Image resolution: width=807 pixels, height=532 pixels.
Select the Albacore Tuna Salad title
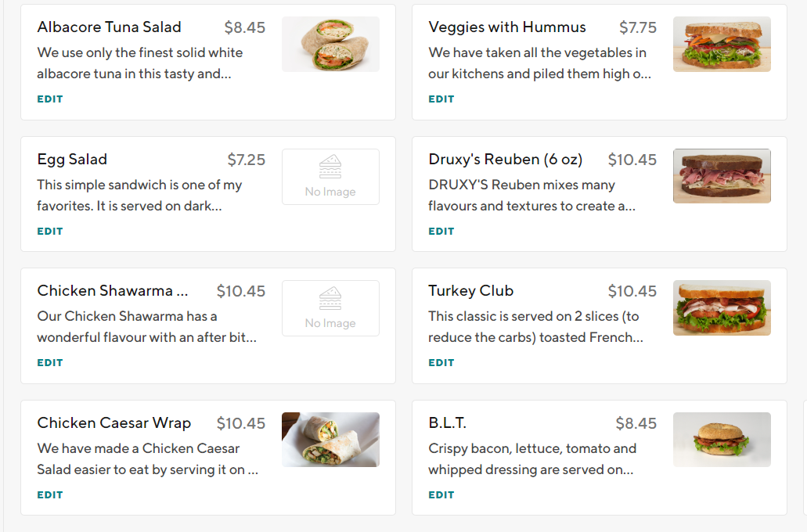(109, 27)
